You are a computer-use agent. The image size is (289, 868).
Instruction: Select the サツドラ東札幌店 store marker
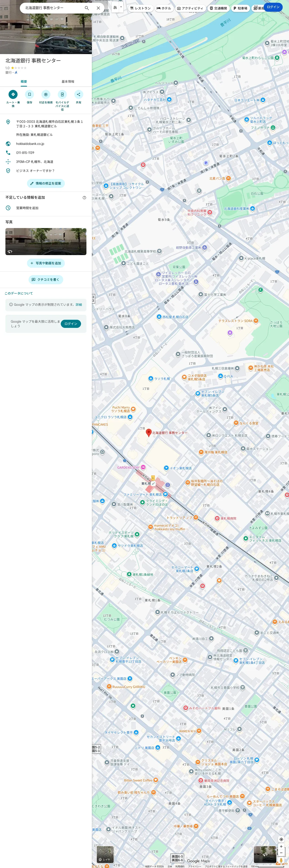point(114,546)
